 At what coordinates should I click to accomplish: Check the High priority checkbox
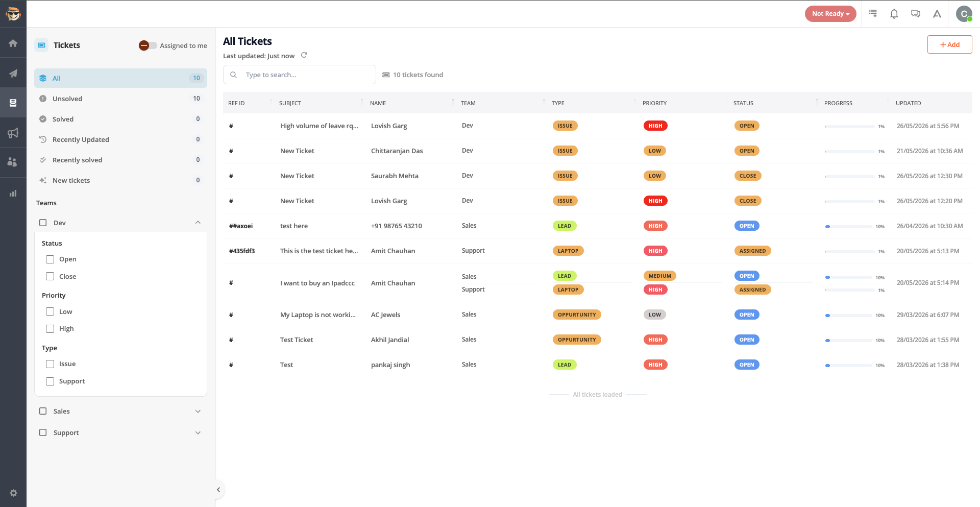coord(50,329)
